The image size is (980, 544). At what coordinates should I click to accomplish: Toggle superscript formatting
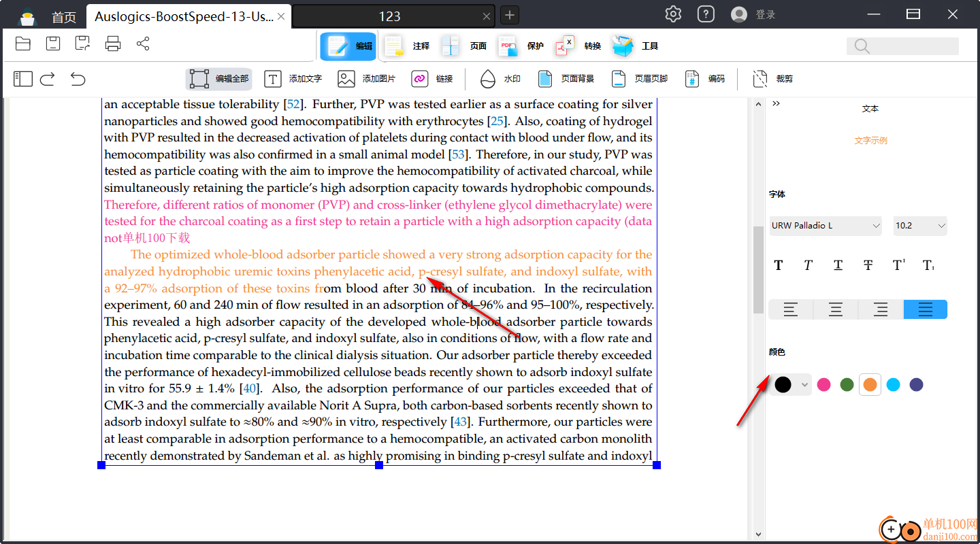pyautogui.click(x=899, y=265)
